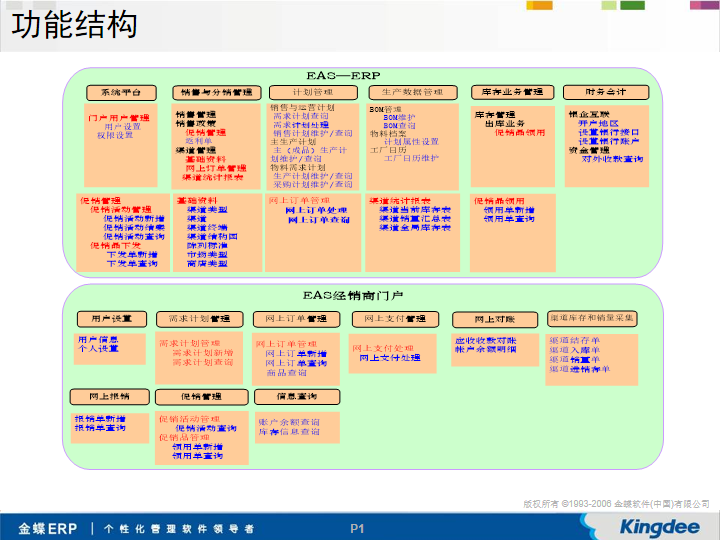Open the 工厂日历维护 entry
This screenshot has height=540, width=720.
[411, 158]
